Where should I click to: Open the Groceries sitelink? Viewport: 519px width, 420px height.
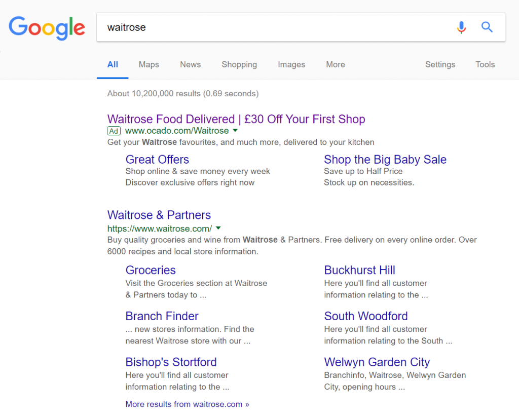(x=151, y=270)
